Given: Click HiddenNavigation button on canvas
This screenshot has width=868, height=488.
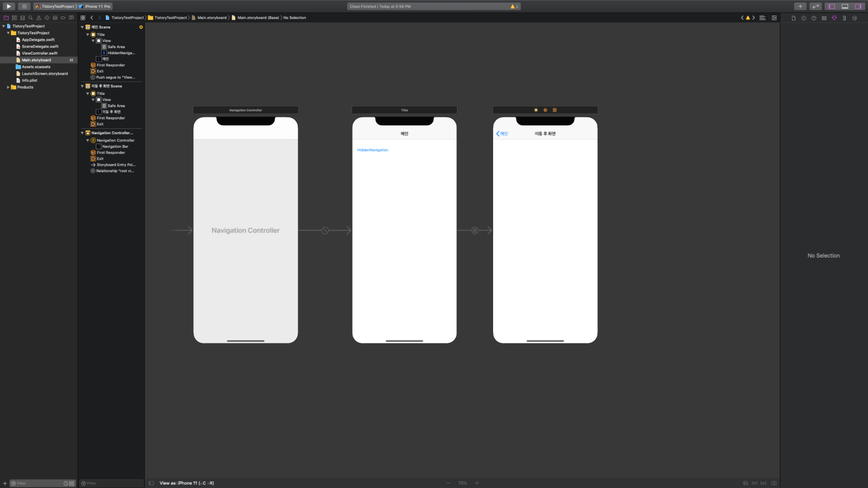Looking at the screenshot, I should click(x=372, y=150).
